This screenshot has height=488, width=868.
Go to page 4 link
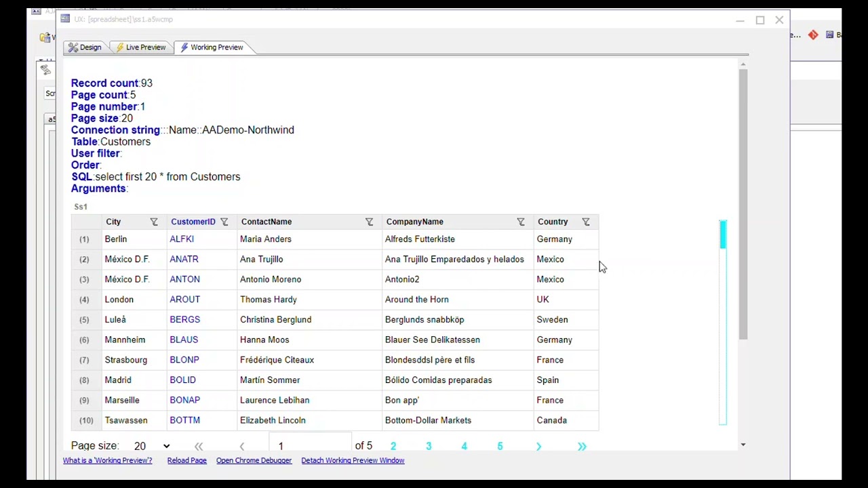pyautogui.click(x=464, y=446)
